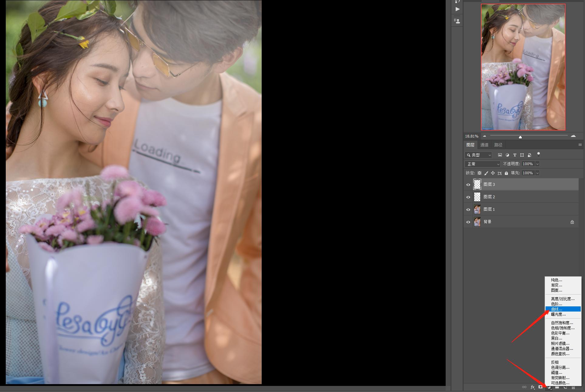Open the 类型 filter type dropdown

tap(478, 155)
